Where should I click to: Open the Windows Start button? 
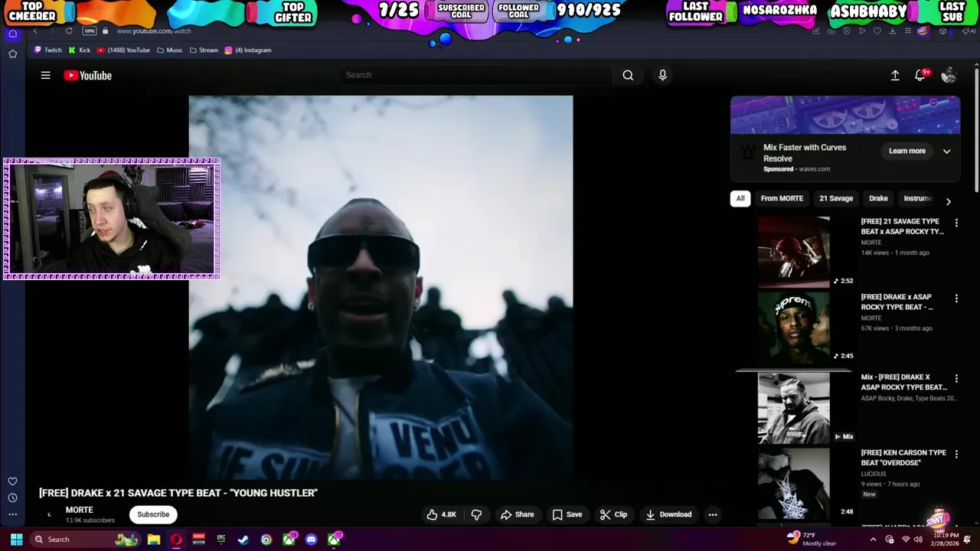click(x=16, y=540)
